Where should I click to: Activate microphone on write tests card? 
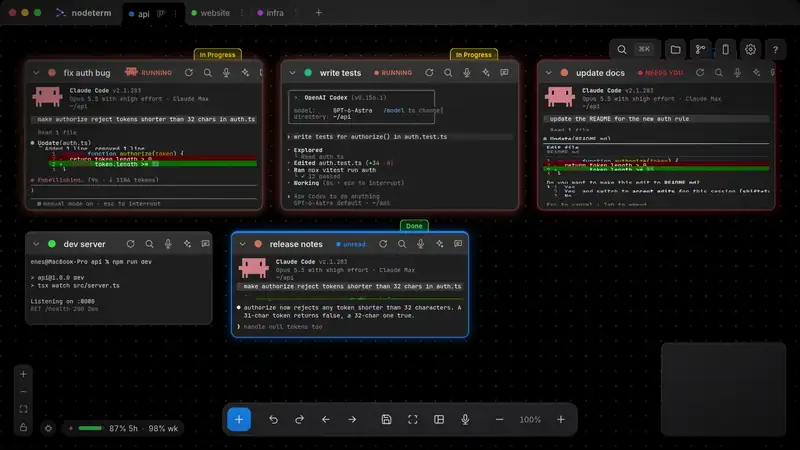pyautogui.click(x=467, y=73)
